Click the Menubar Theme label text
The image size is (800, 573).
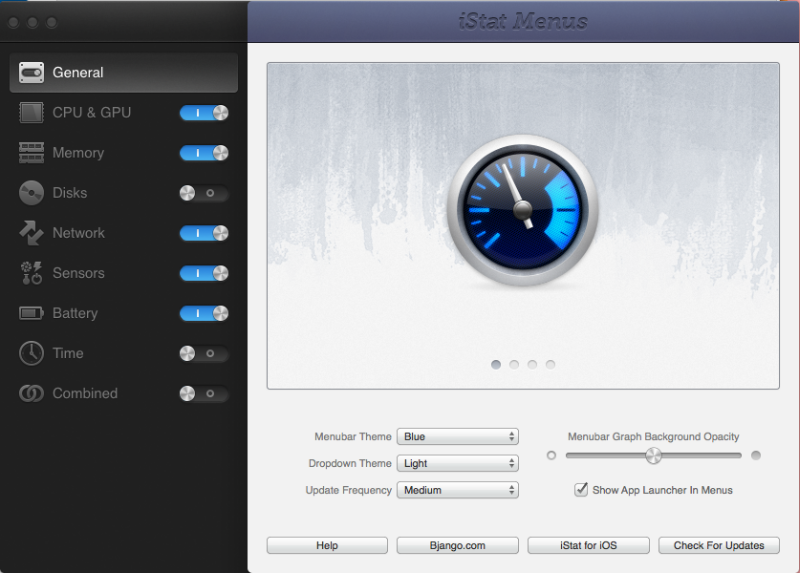[353, 437]
